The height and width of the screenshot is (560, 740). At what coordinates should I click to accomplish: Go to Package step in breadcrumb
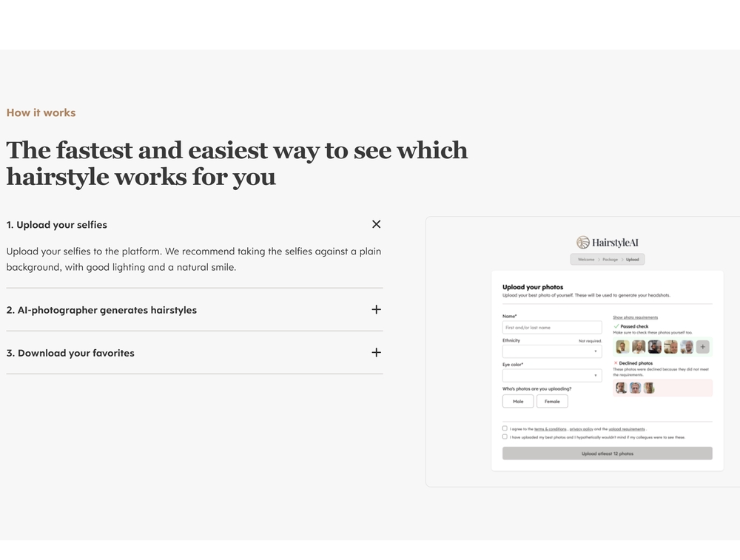click(610, 260)
